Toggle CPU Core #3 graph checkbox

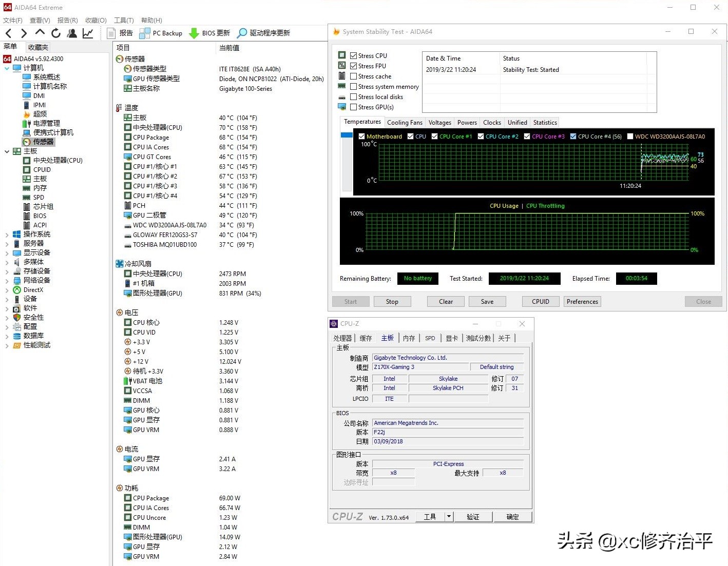point(527,136)
